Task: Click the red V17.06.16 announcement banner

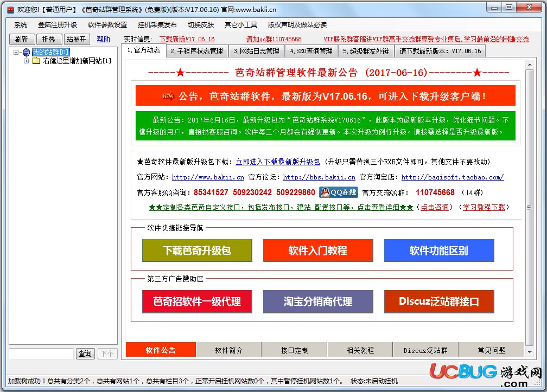Action: (325, 95)
